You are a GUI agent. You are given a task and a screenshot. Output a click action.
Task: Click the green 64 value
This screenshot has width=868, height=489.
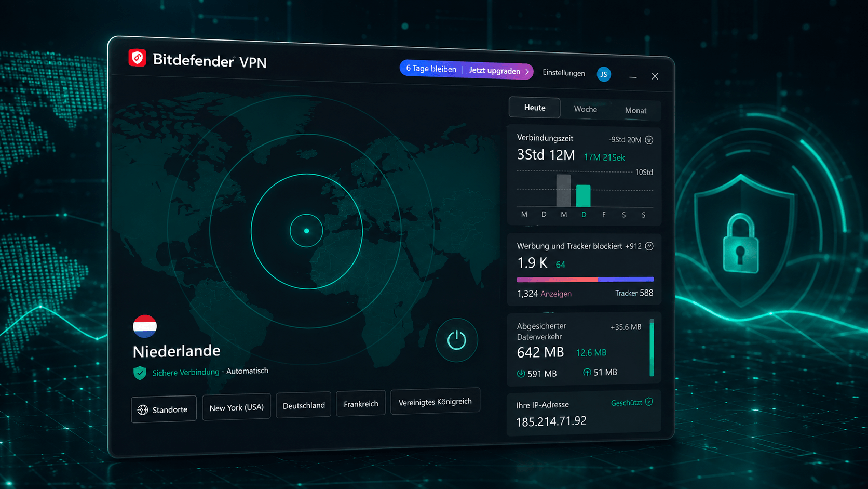(561, 265)
